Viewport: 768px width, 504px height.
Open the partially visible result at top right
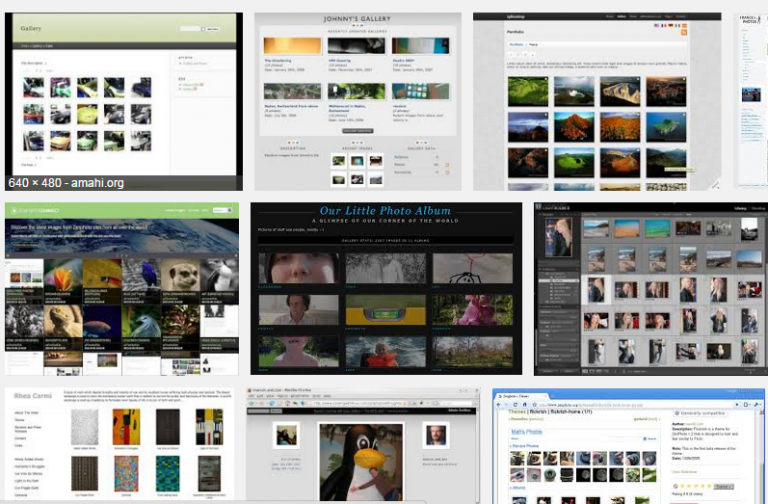[x=751, y=100]
